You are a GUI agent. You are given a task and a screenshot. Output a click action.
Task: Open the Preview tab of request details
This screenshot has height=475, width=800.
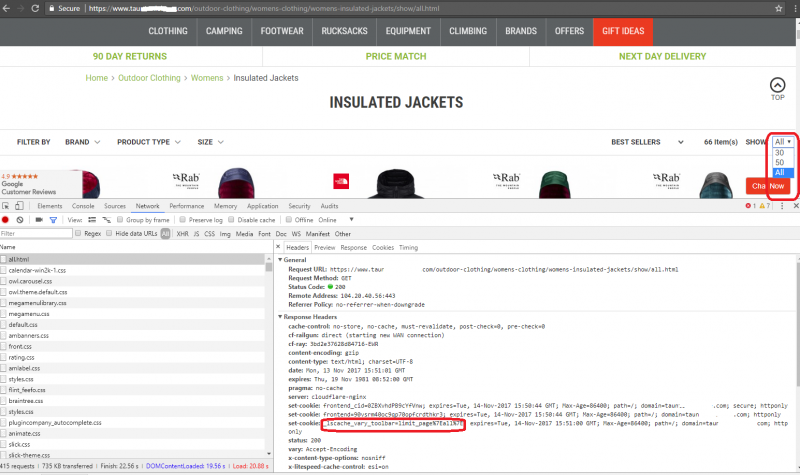[x=324, y=247]
